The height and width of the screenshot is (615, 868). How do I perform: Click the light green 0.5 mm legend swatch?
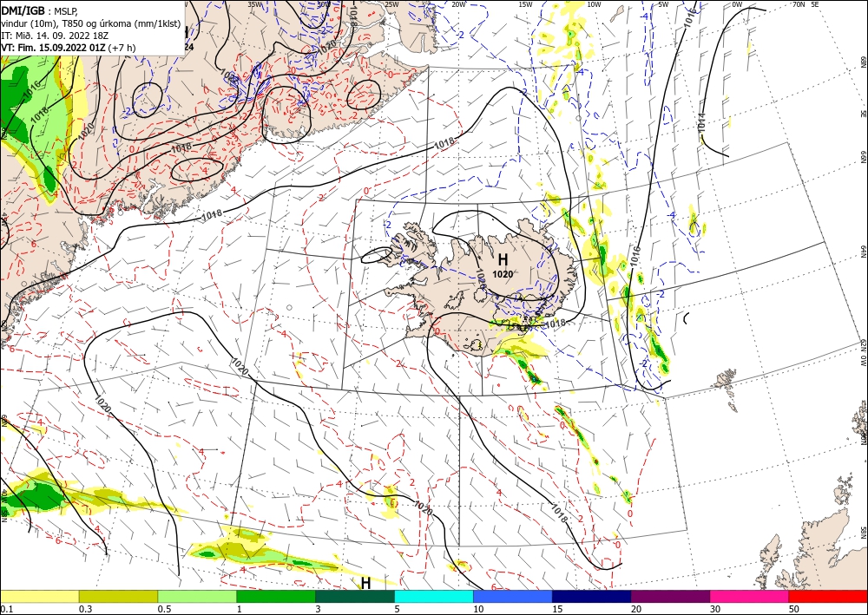pyautogui.click(x=197, y=596)
